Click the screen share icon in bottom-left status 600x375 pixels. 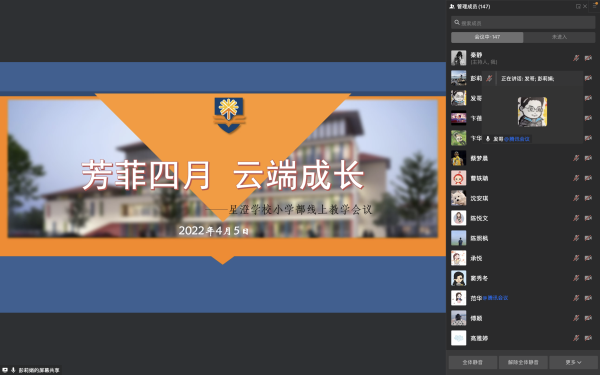tap(5, 370)
